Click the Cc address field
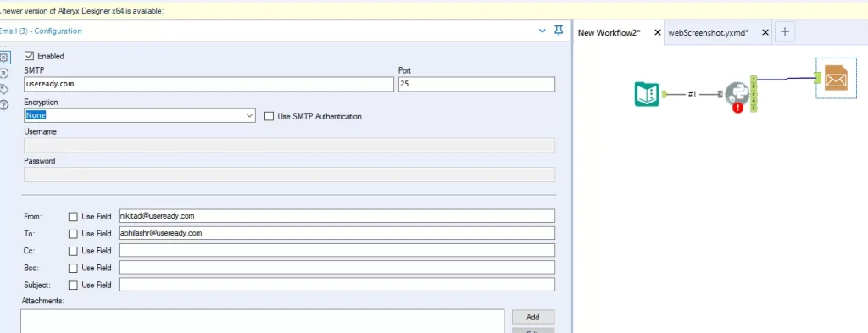Viewport: 868px width, 333px height. 337,250
